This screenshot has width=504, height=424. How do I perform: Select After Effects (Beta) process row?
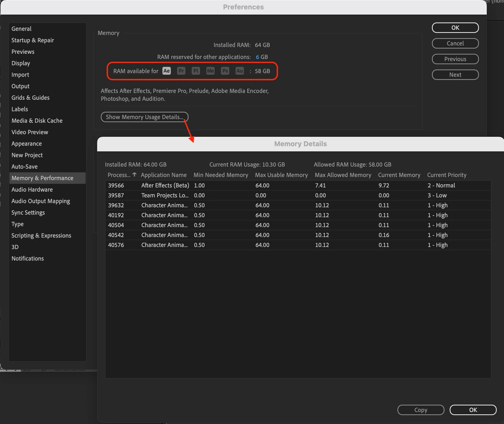click(165, 185)
